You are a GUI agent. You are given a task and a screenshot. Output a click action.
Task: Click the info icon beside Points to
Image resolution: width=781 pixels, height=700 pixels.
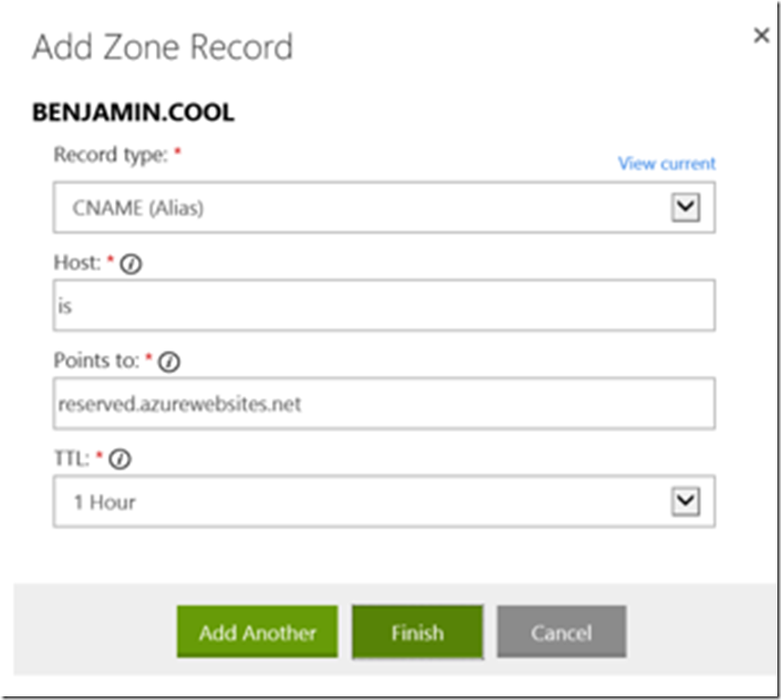[x=170, y=361]
